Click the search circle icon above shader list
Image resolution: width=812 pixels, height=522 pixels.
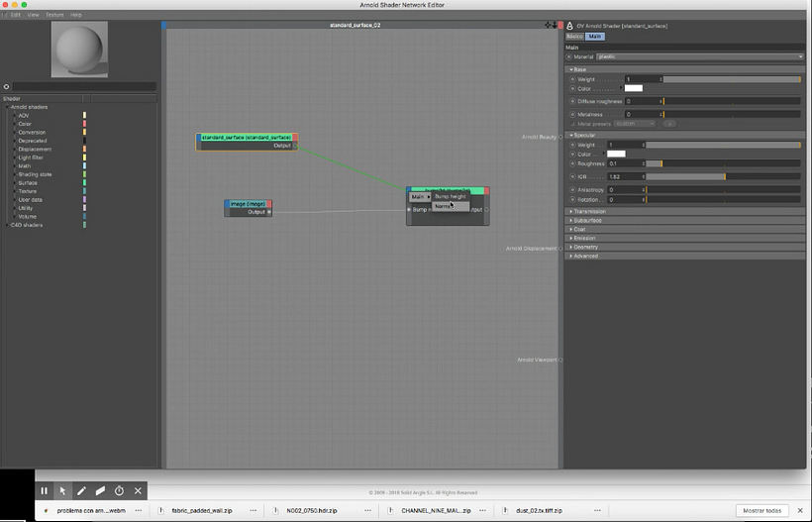pyautogui.click(x=6, y=86)
